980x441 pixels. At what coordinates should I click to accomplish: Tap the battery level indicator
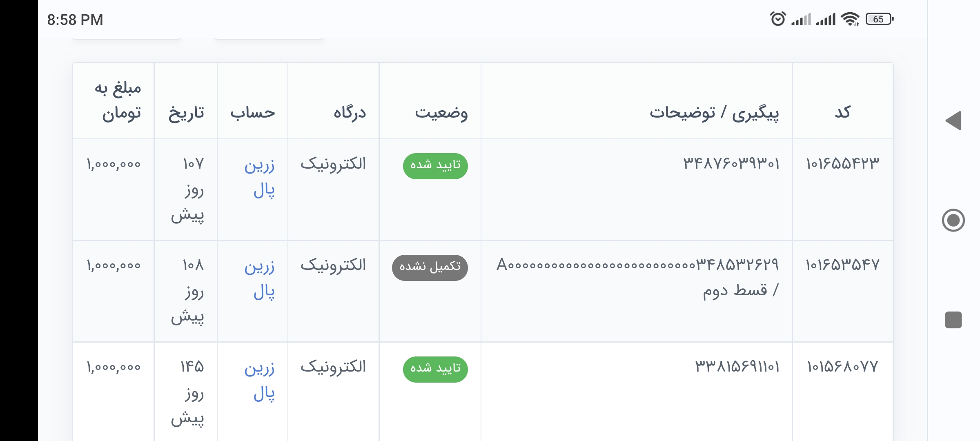(880, 19)
